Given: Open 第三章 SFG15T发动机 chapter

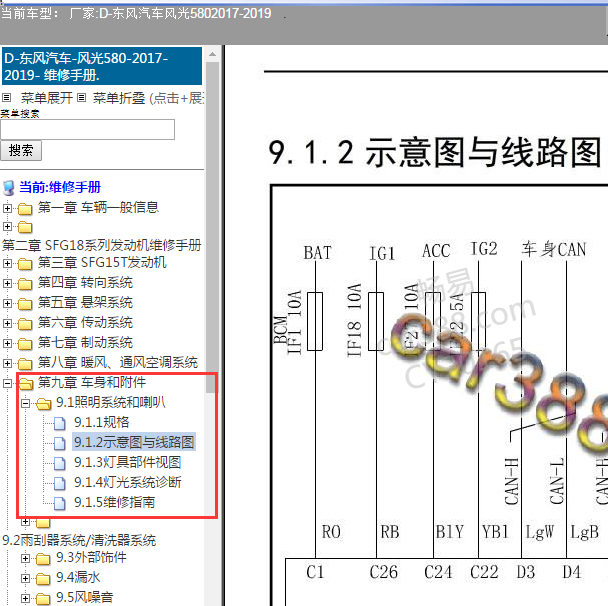Looking at the screenshot, I should (102, 262).
